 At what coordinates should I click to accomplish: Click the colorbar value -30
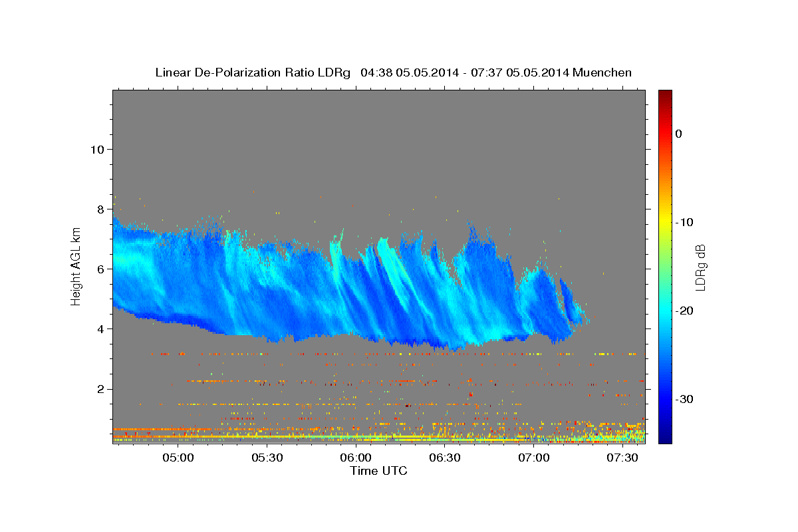pos(685,399)
